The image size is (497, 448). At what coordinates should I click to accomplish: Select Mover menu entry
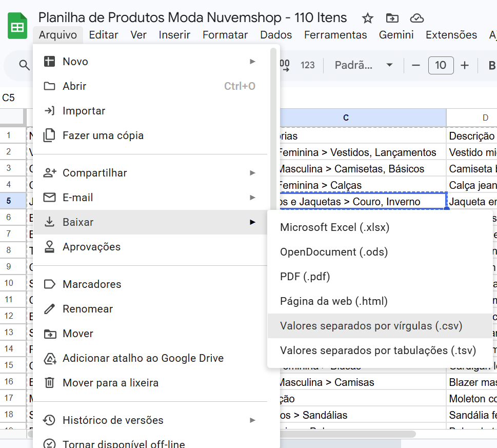coord(150,334)
